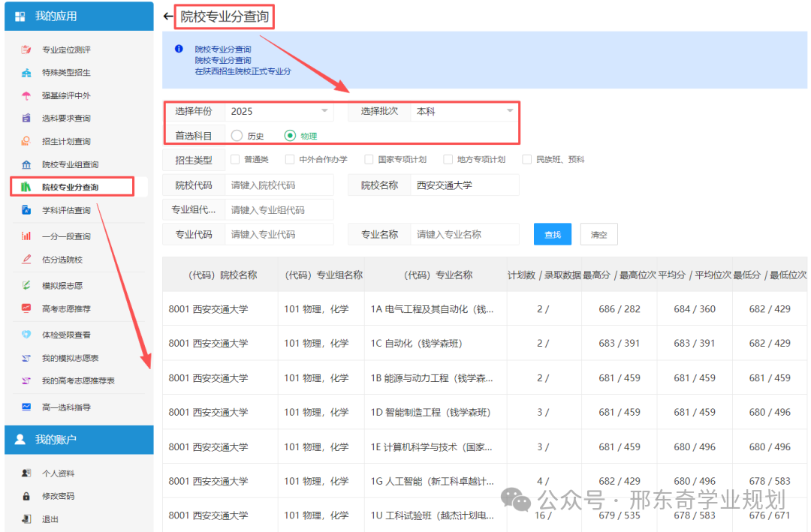Screen dimensions: 811x532
Task: Click the 模拟报志愿 icon in sidebar
Action: (26, 286)
